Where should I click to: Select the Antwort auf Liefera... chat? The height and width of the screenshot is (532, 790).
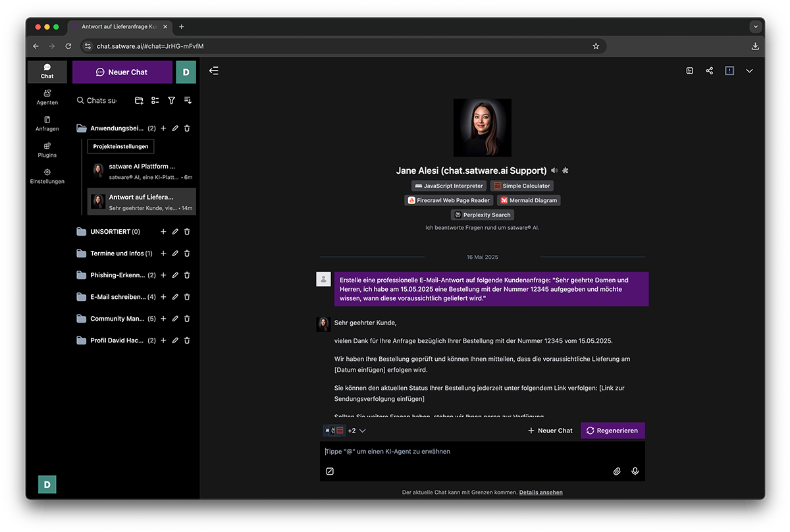(142, 201)
